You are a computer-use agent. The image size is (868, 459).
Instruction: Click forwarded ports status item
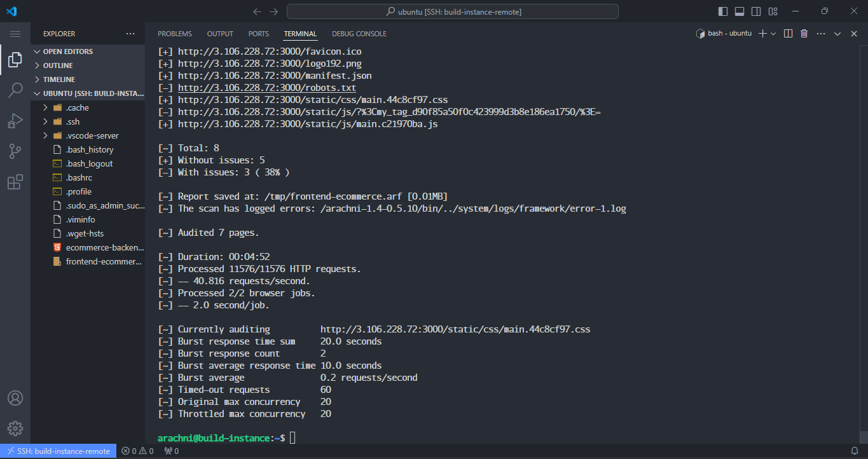(171, 451)
